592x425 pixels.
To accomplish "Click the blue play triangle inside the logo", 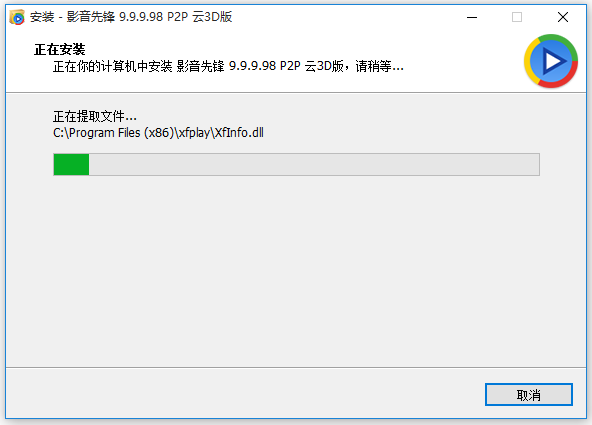I will click(554, 61).
